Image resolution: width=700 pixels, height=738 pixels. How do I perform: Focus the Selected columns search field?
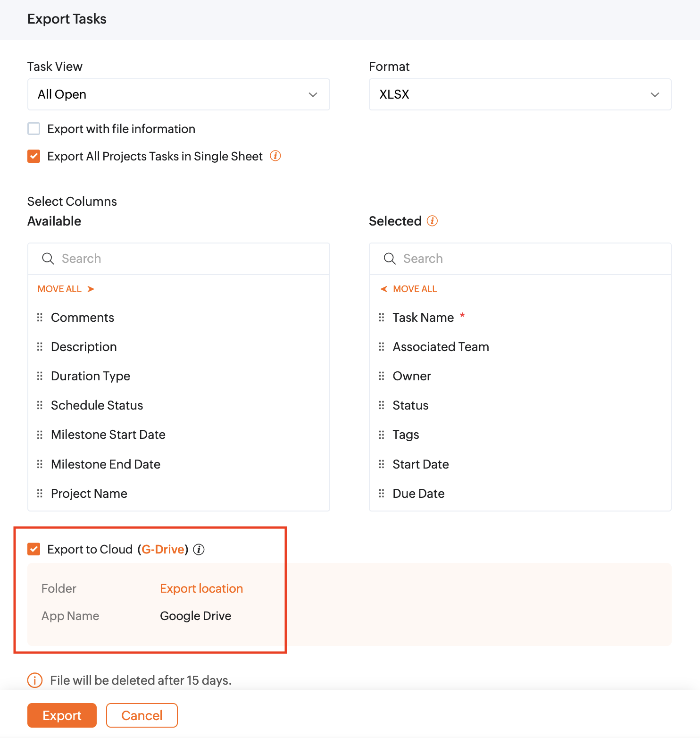[528, 259]
